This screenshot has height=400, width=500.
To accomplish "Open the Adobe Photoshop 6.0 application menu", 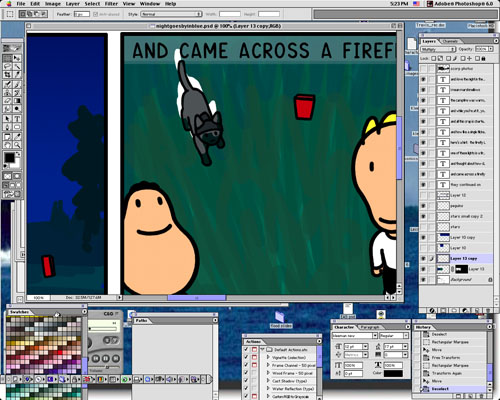I will (x=460, y=4).
